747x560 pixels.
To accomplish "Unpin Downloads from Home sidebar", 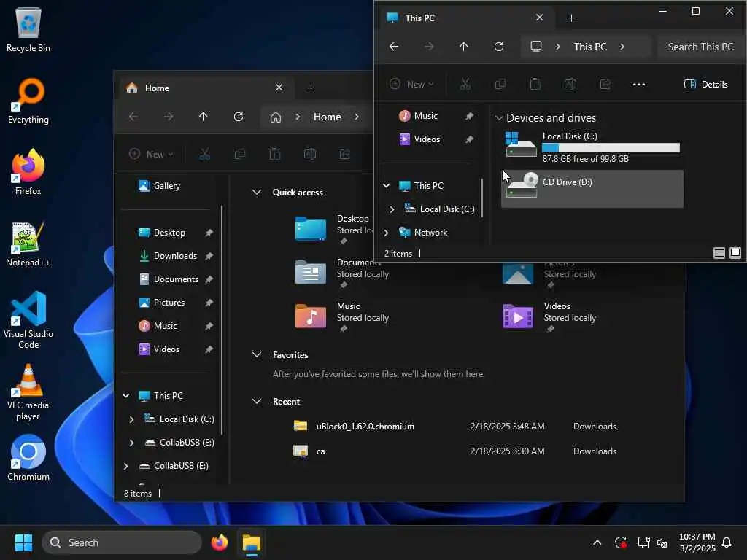I will pos(209,256).
